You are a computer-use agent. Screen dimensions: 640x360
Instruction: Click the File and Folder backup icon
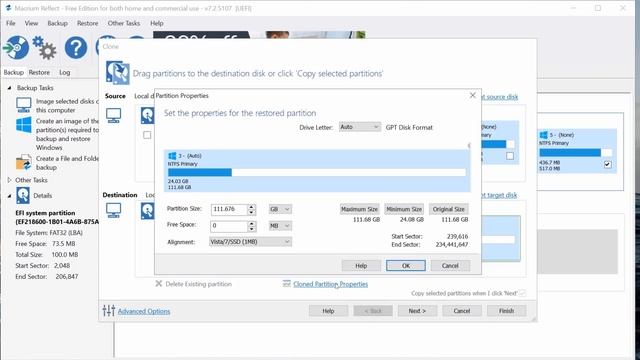coord(24,162)
